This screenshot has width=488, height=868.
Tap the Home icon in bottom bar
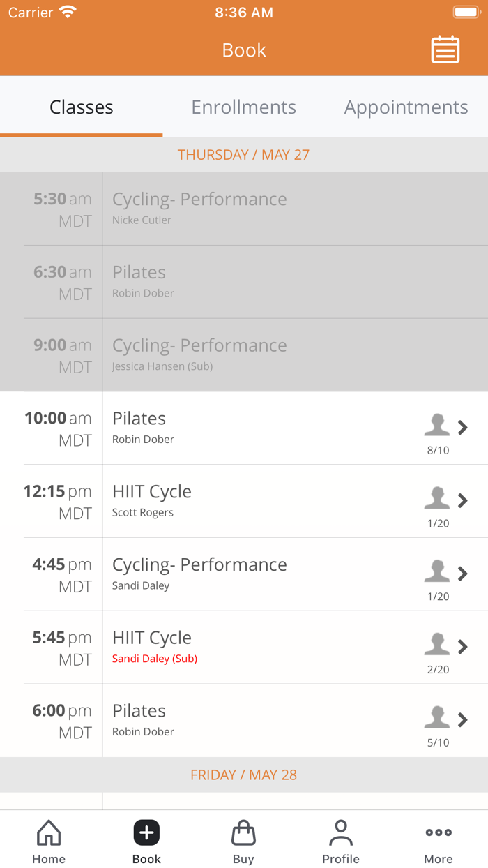click(49, 832)
